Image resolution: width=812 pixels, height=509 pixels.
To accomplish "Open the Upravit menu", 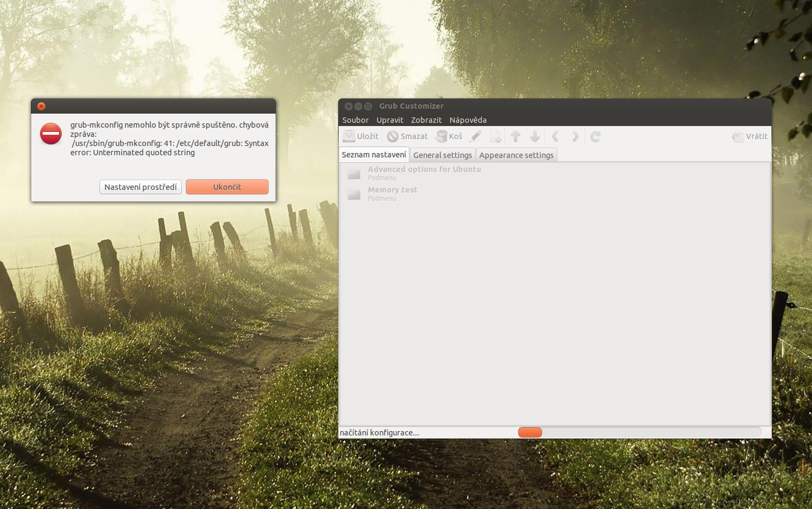I will 390,120.
